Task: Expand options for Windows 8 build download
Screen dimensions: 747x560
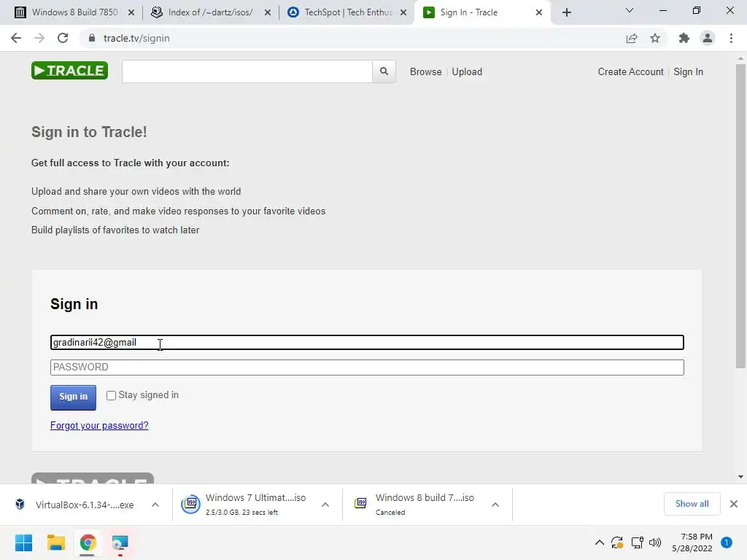Action: (x=495, y=505)
